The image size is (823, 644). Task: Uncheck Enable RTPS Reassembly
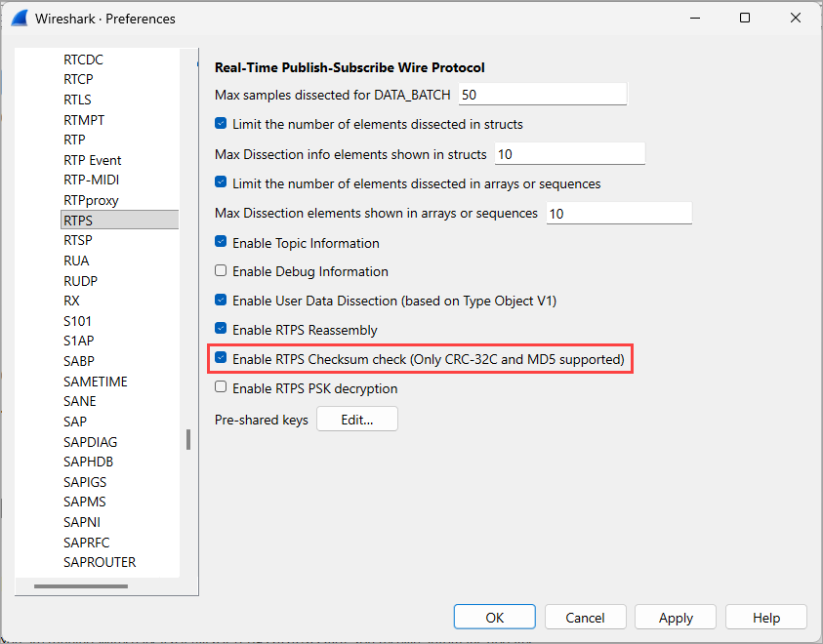[x=221, y=330]
